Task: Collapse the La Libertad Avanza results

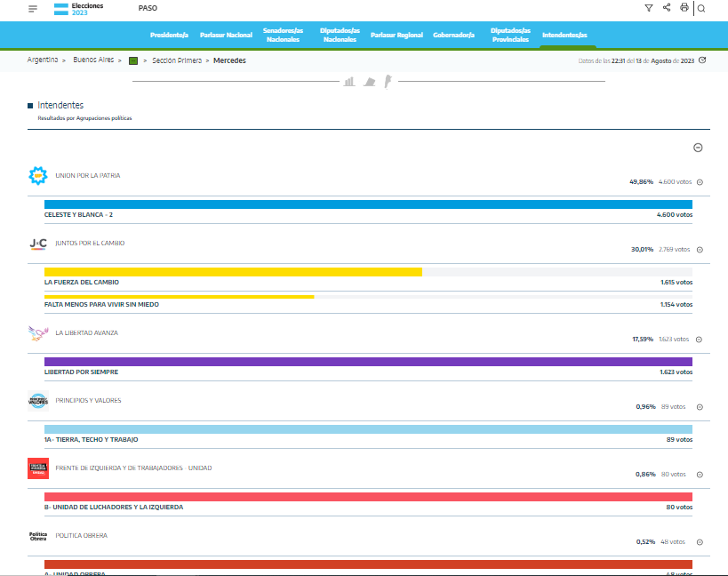Action: 700,340
